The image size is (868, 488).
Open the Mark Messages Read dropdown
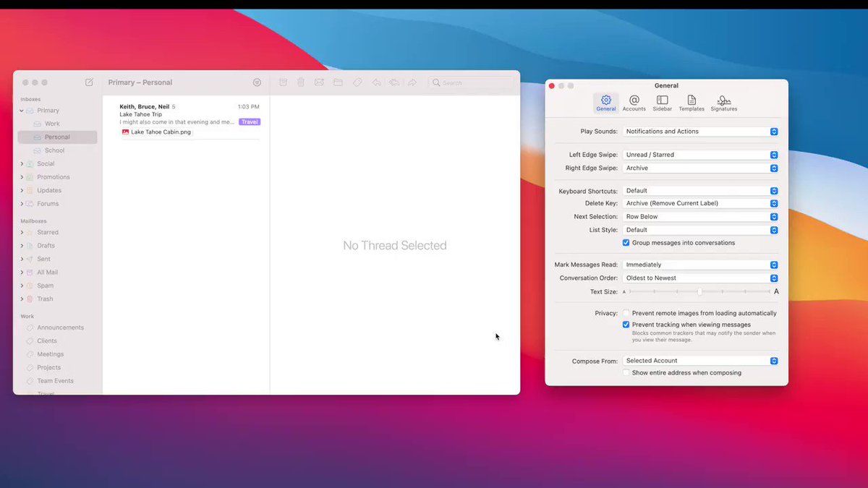[x=701, y=265]
